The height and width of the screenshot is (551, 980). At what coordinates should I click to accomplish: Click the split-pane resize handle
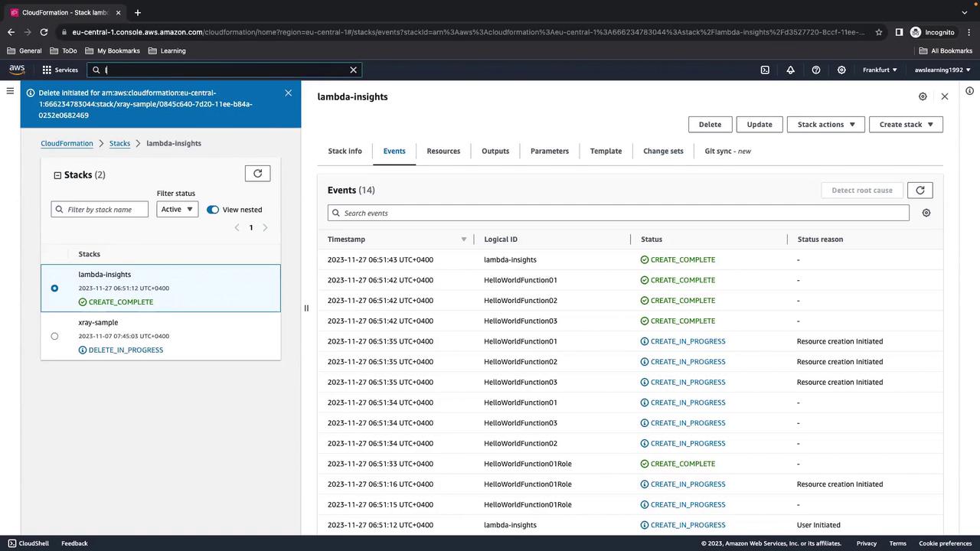pyautogui.click(x=306, y=308)
